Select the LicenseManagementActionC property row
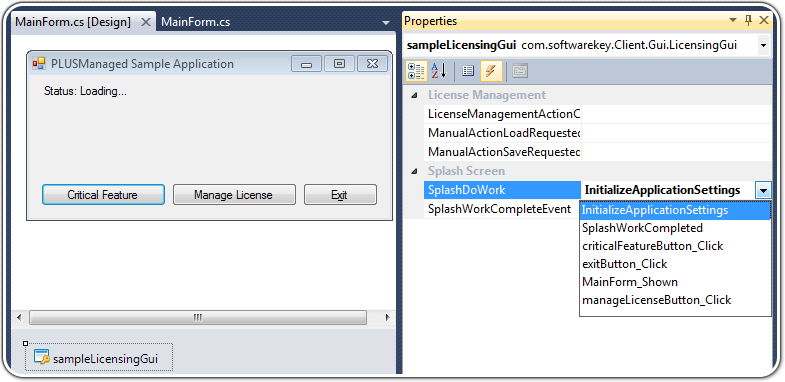The height and width of the screenshot is (382, 785). (502, 114)
